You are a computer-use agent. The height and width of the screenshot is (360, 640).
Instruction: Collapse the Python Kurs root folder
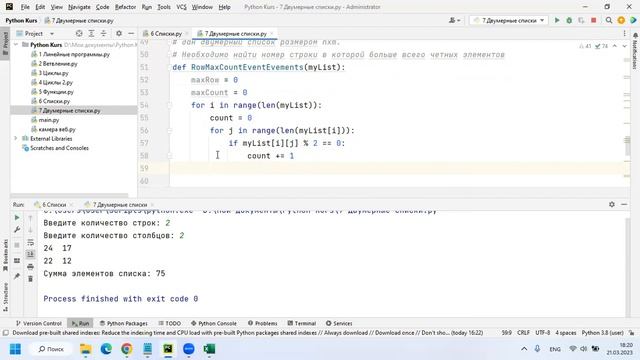[16, 44]
